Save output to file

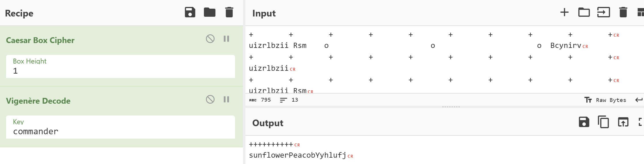(x=584, y=122)
